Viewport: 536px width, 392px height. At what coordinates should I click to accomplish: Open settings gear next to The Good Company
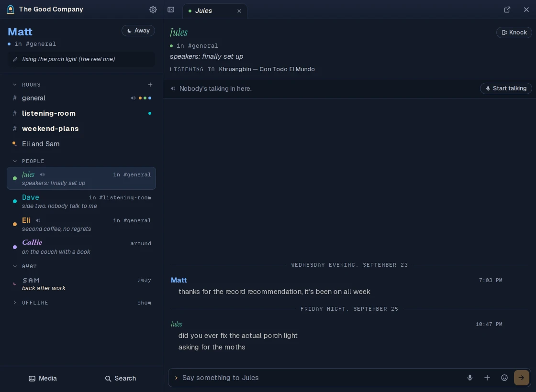point(153,10)
